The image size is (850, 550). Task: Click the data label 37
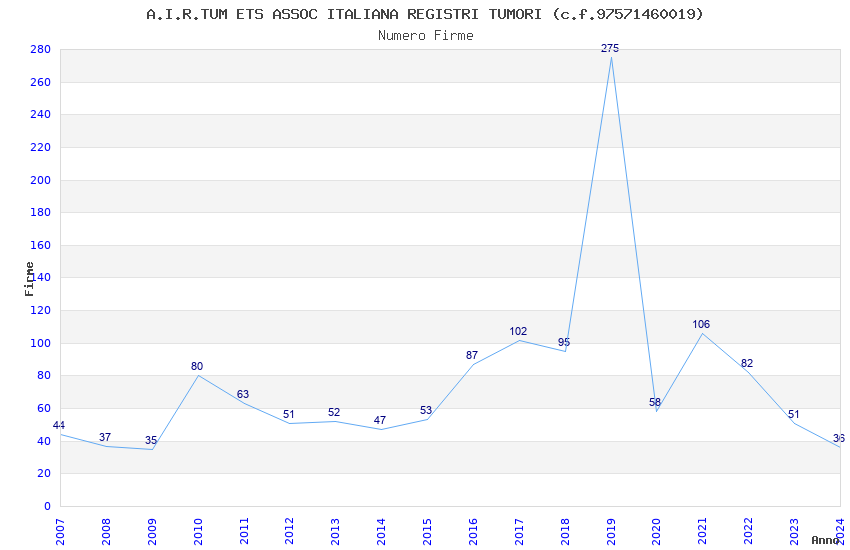pyautogui.click(x=105, y=437)
